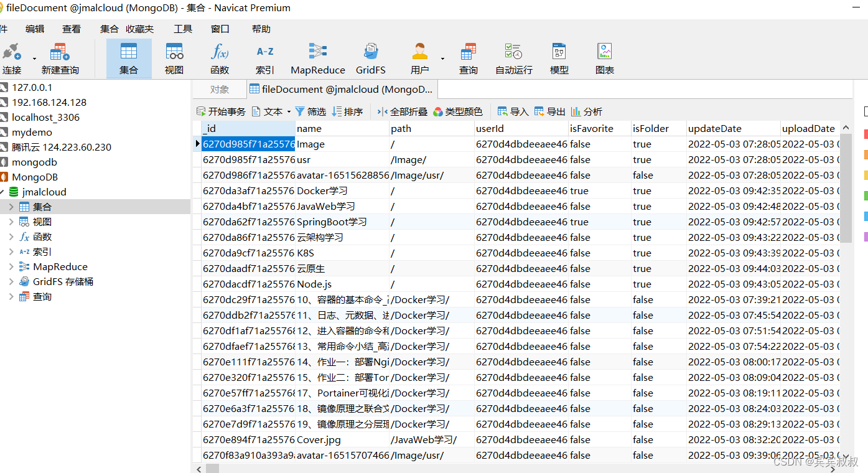Click the green color swatch on right edge
This screenshot has height=473, width=868.
click(x=866, y=195)
